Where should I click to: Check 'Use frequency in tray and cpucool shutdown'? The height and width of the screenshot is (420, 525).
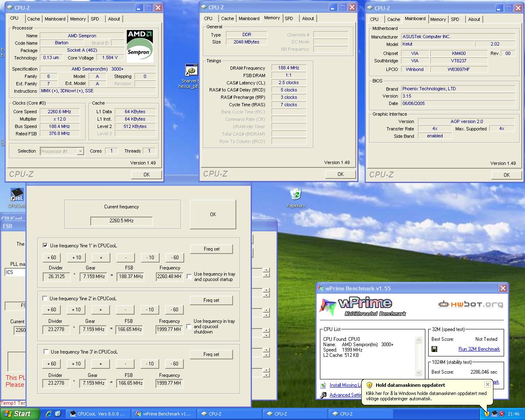[x=189, y=326]
